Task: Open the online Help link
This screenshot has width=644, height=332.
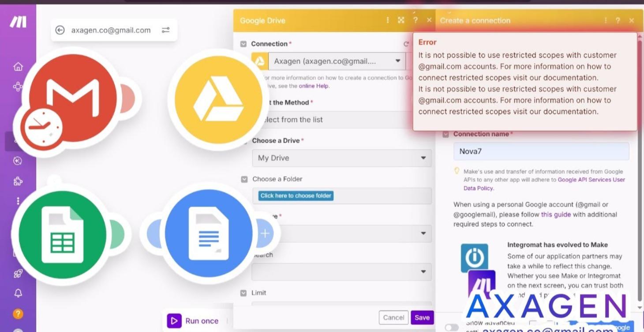Action: click(x=314, y=86)
